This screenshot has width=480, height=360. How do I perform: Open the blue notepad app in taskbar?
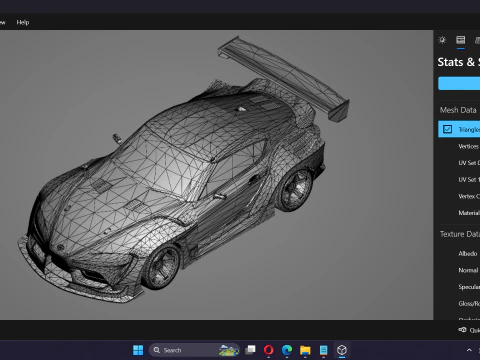(323, 350)
